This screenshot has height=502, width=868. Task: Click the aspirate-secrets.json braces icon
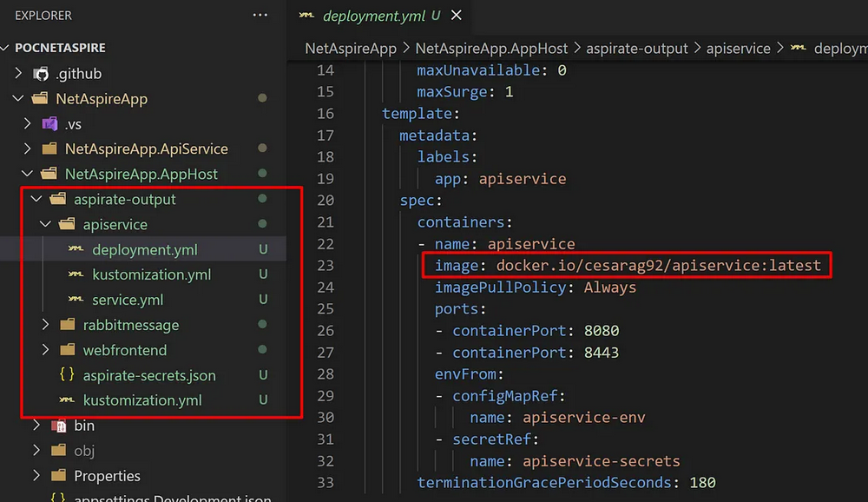[67, 376]
